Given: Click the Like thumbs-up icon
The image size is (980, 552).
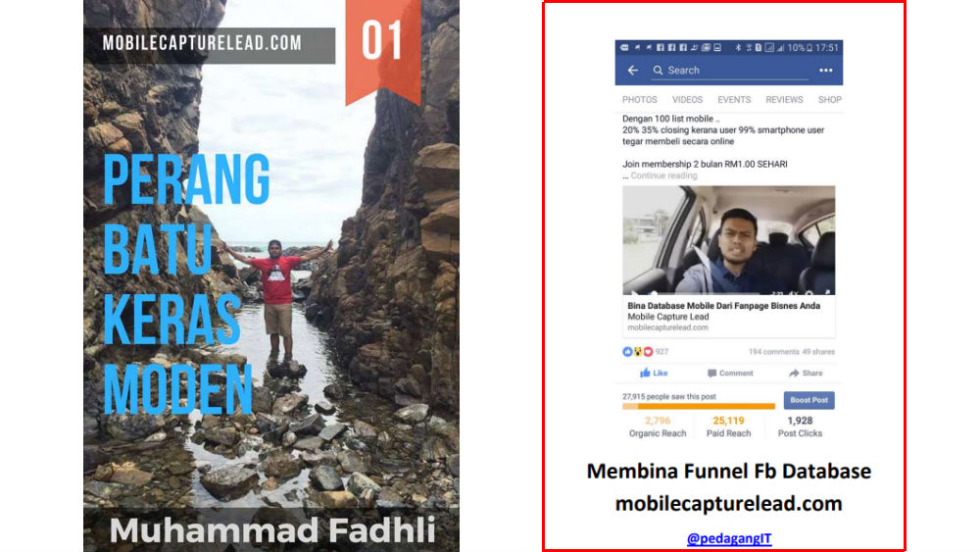Looking at the screenshot, I should click(x=645, y=374).
